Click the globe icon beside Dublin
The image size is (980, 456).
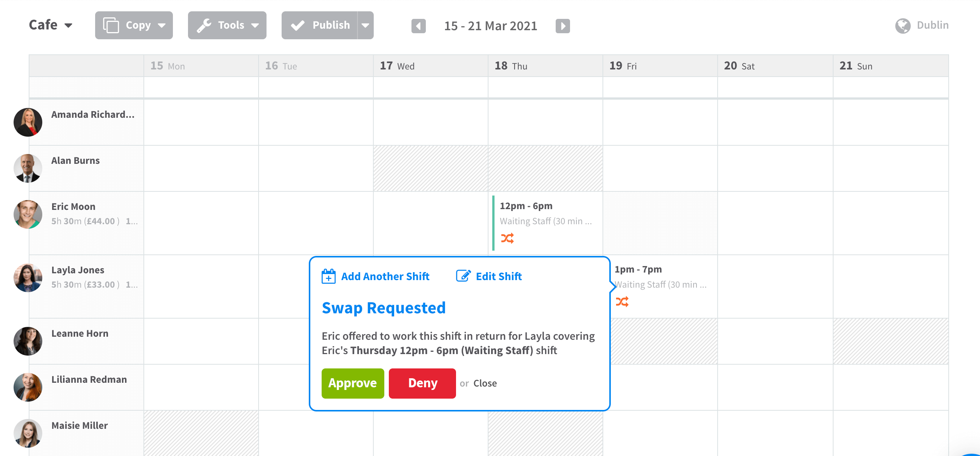click(903, 25)
